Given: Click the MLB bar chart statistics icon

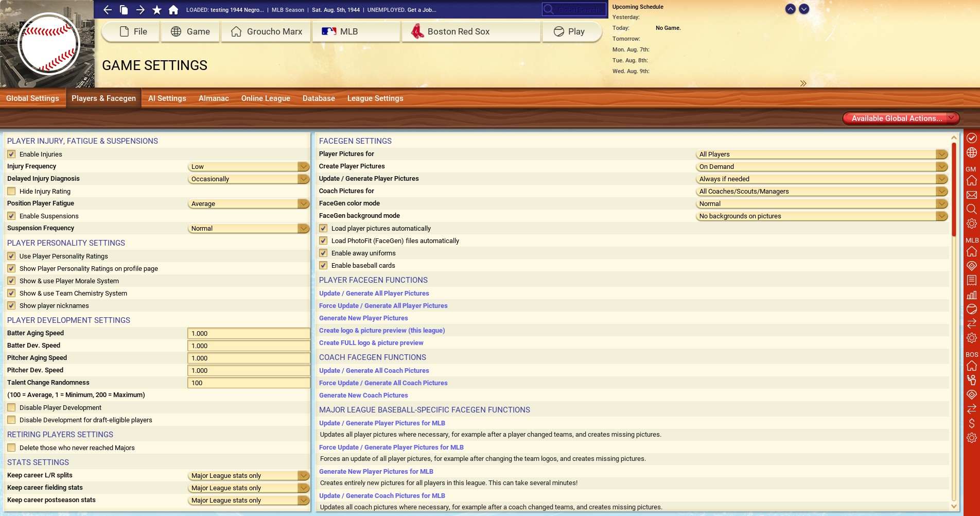Looking at the screenshot, I should 971,295.
